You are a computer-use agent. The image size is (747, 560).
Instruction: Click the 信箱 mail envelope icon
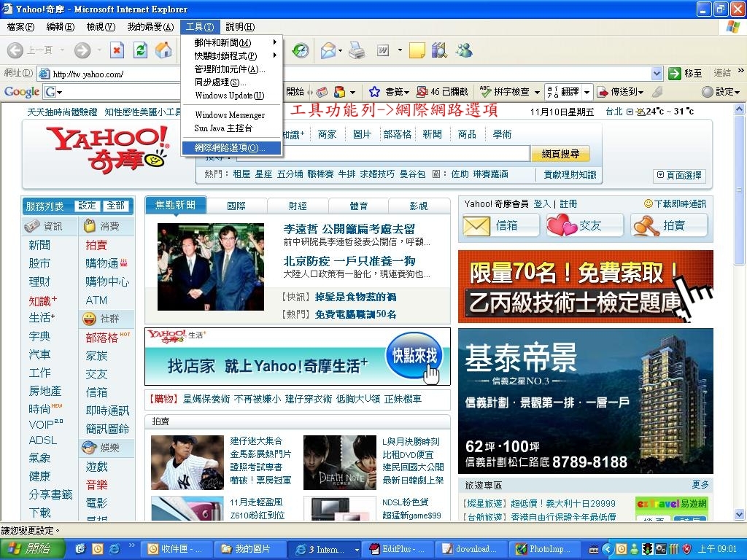476,225
